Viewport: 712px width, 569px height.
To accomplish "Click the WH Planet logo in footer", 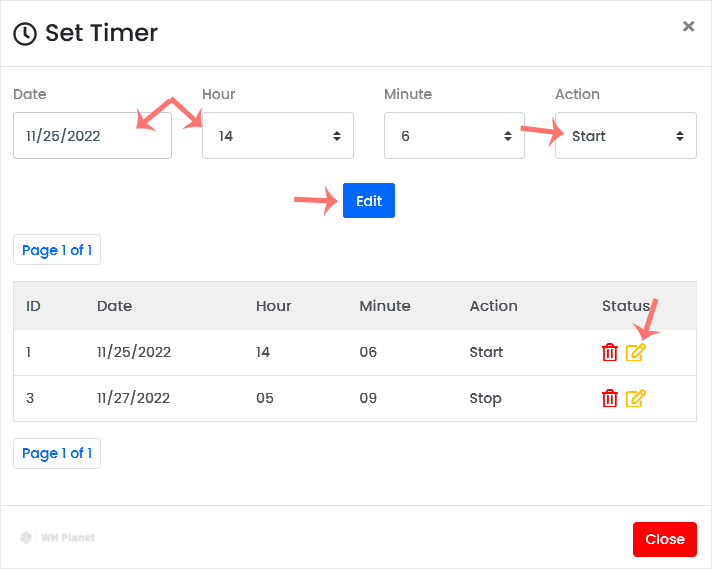I will 58,538.
